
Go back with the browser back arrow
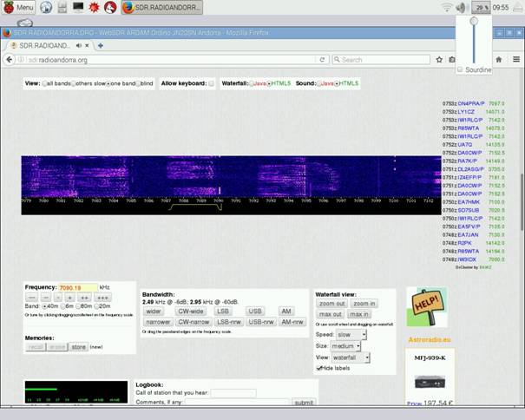click(9, 60)
